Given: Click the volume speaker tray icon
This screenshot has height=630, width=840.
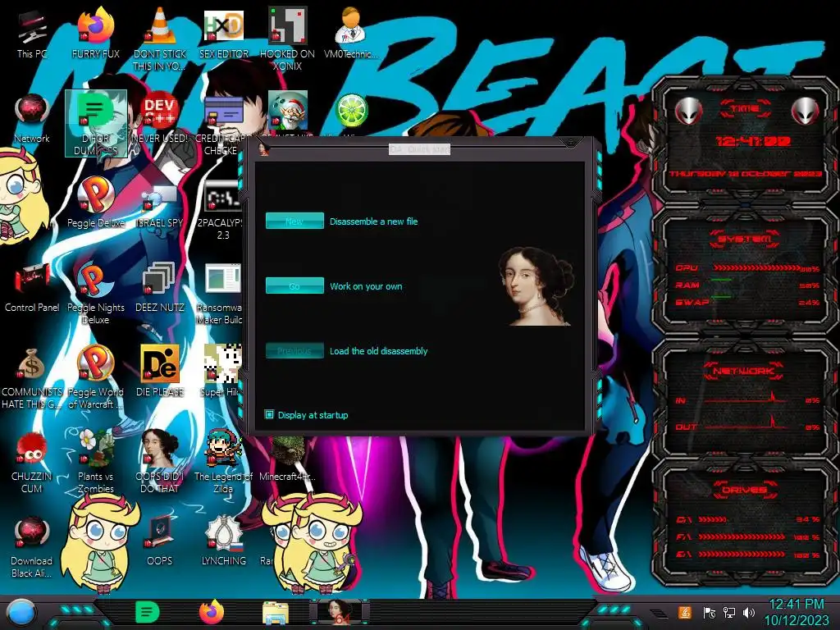Looking at the screenshot, I should 748,612.
